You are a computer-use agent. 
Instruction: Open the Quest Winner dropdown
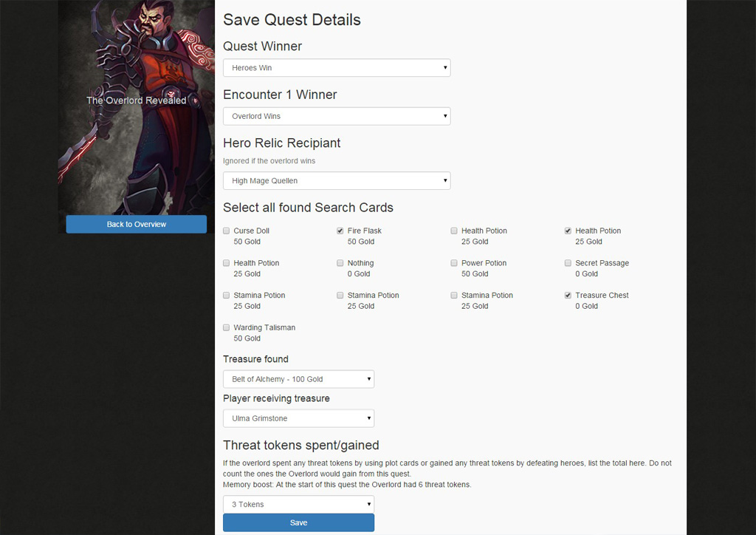337,68
